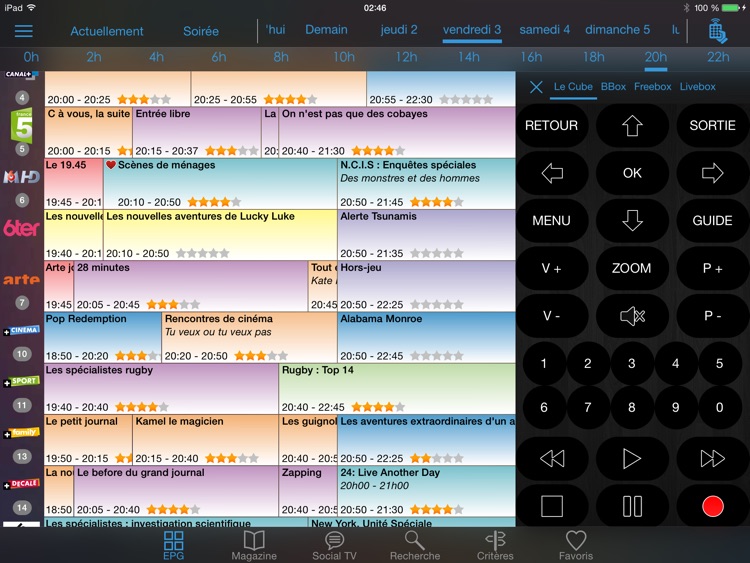This screenshot has height=563, width=750.
Task: Open the Critères filters
Action: (495, 546)
